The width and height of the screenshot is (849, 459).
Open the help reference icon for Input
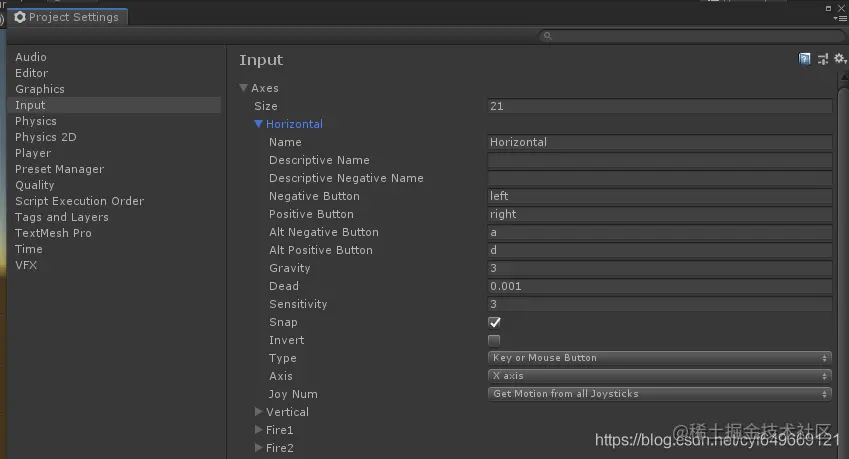click(805, 59)
